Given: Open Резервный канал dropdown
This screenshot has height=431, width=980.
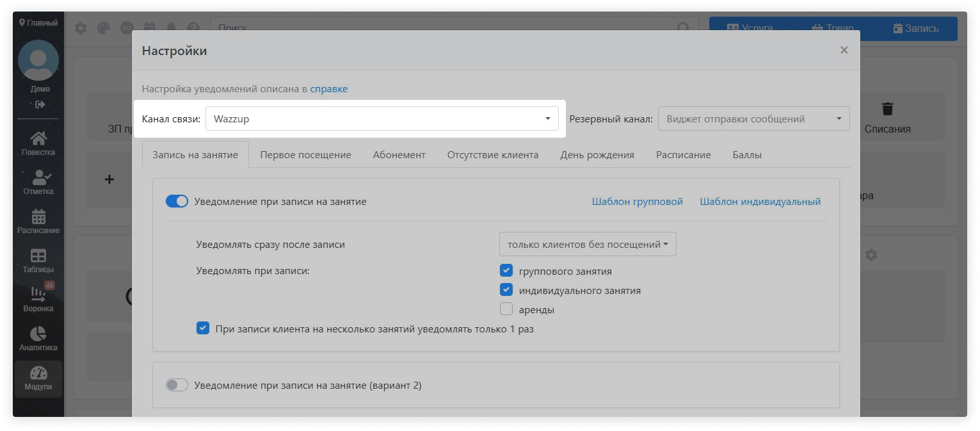Looking at the screenshot, I should click(753, 118).
